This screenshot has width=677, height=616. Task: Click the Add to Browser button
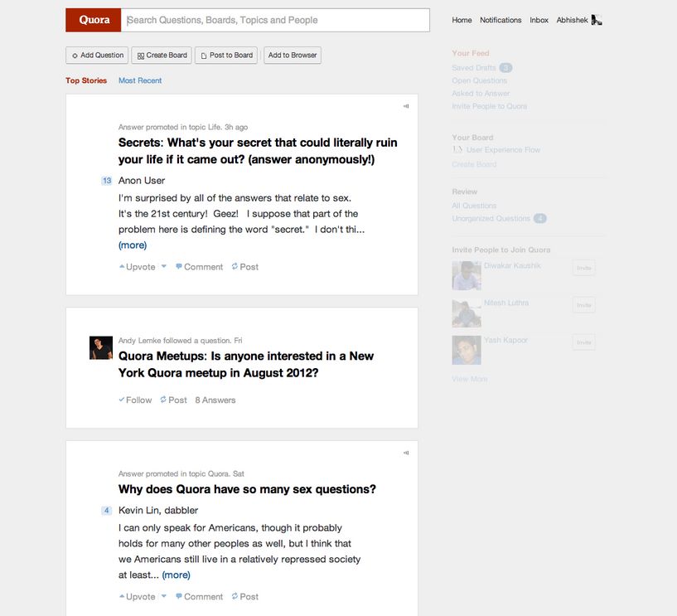[x=293, y=56]
